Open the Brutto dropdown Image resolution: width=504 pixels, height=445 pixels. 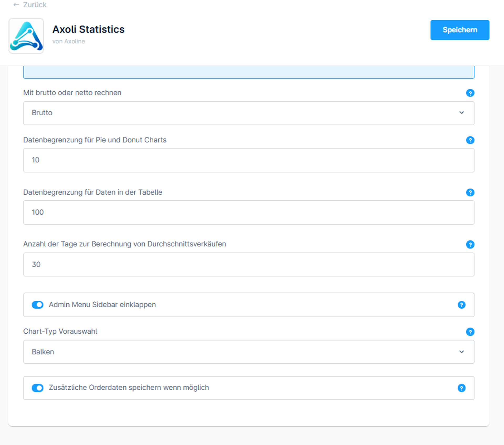[249, 113]
